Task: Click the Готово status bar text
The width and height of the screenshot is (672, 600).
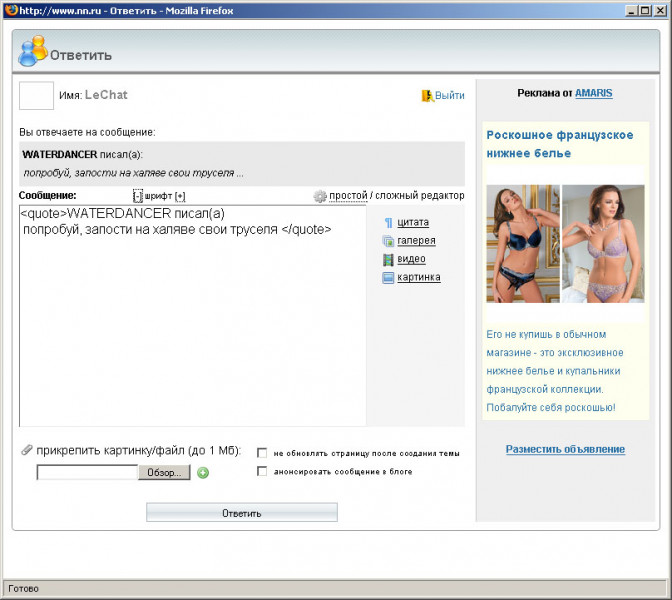Action: [23, 589]
